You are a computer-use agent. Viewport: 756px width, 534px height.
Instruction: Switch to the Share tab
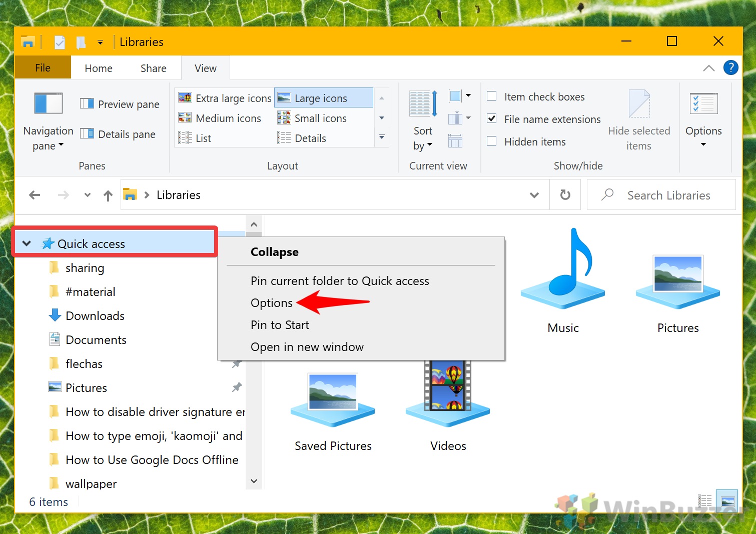pyautogui.click(x=154, y=68)
